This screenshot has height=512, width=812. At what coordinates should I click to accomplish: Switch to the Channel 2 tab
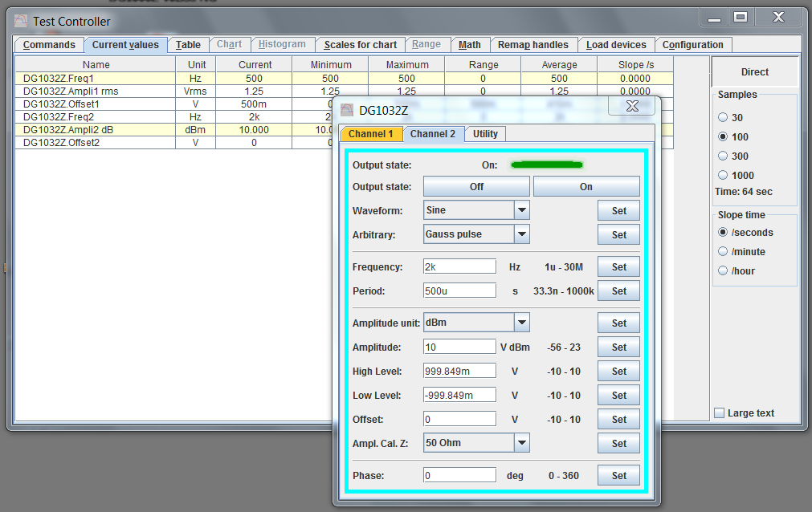[x=432, y=134]
